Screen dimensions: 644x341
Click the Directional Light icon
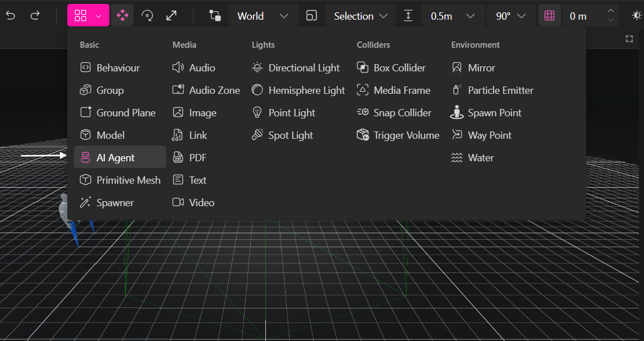(x=257, y=67)
